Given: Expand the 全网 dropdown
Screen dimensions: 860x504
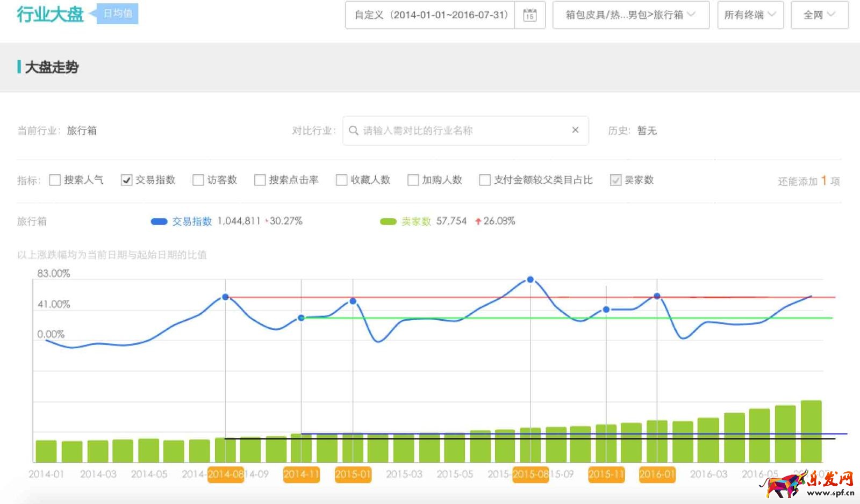Looking at the screenshot, I should (x=818, y=15).
